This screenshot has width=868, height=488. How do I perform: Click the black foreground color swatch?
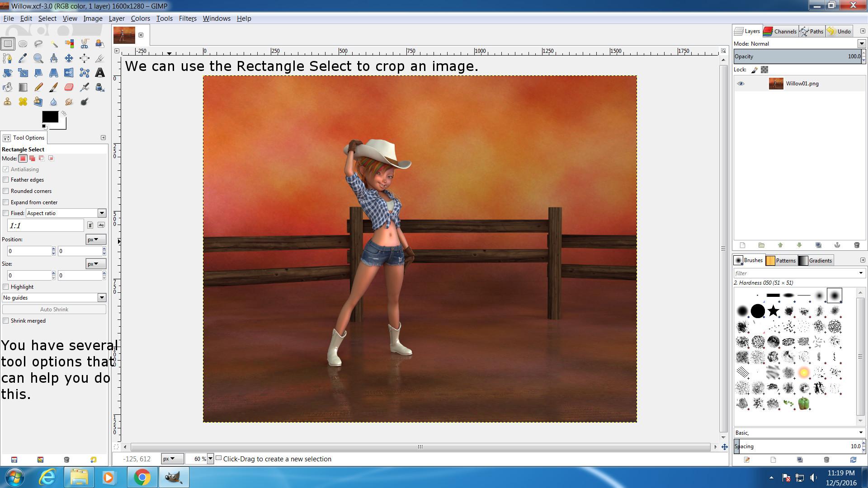pos(49,116)
